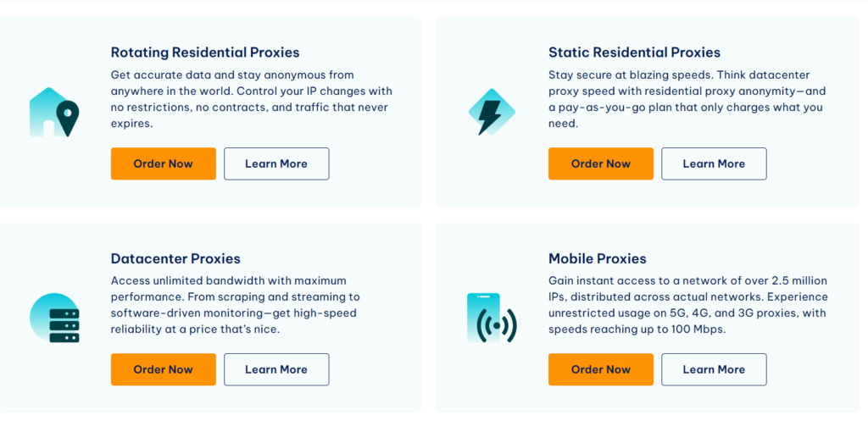This screenshot has width=868, height=432.
Task: Click the mobile phone signal icon
Action: coord(492,318)
